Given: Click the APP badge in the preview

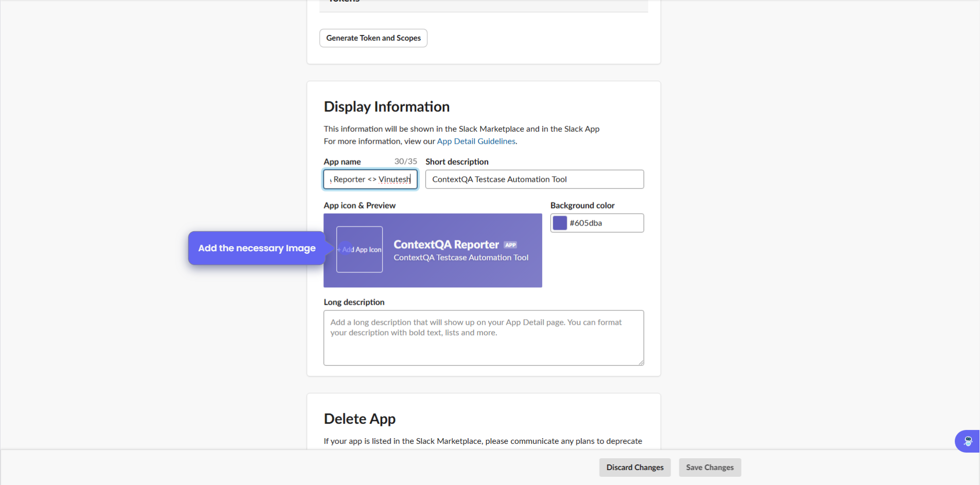Looking at the screenshot, I should click(x=510, y=245).
